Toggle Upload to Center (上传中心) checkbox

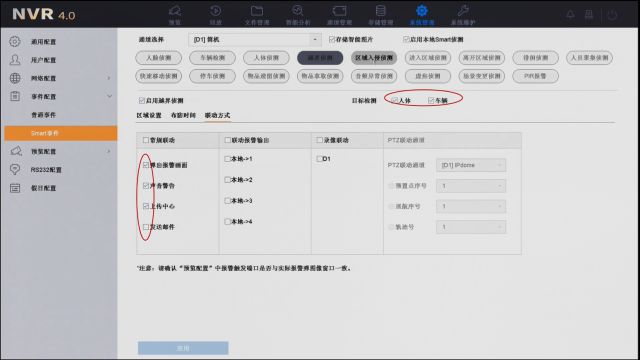(x=146, y=206)
